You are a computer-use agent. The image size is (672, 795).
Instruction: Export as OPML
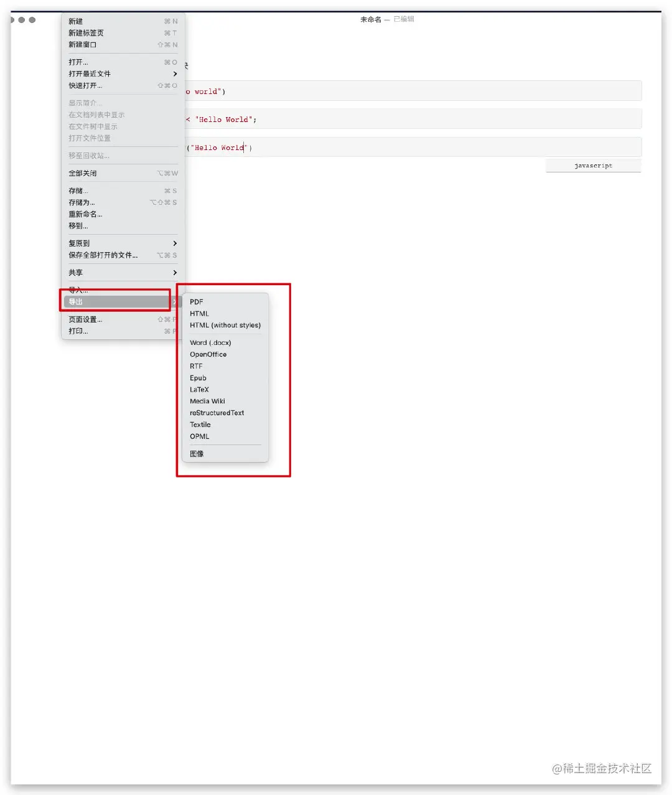pyautogui.click(x=225, y=436)
